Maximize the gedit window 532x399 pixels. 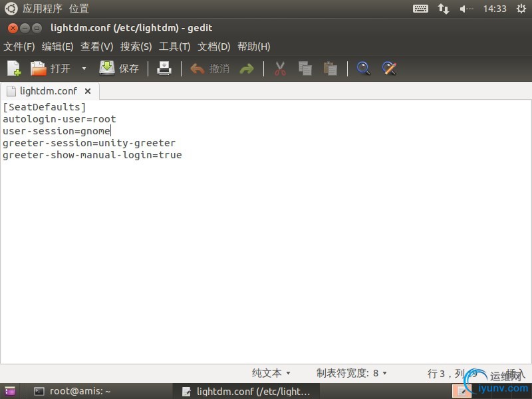[x=37, y=28]
